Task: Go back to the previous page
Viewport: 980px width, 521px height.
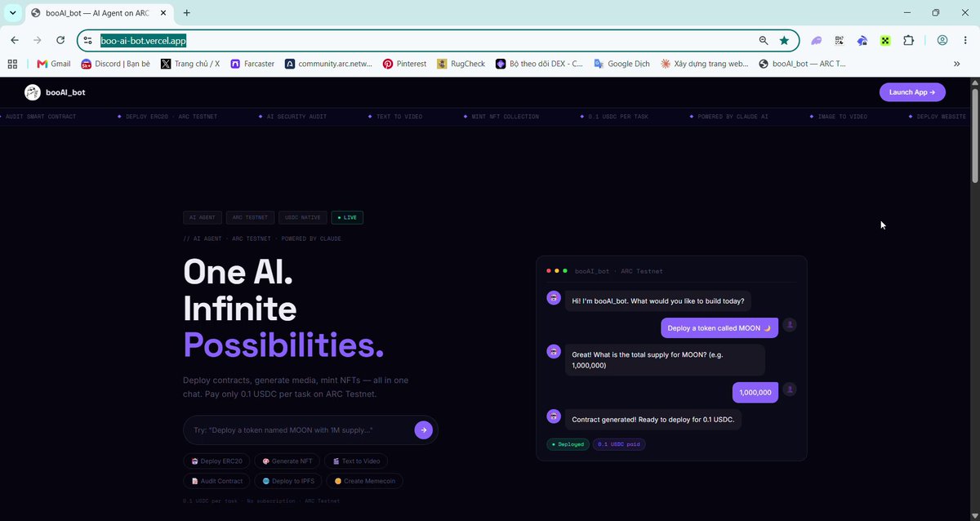Action: coord(15,40)
